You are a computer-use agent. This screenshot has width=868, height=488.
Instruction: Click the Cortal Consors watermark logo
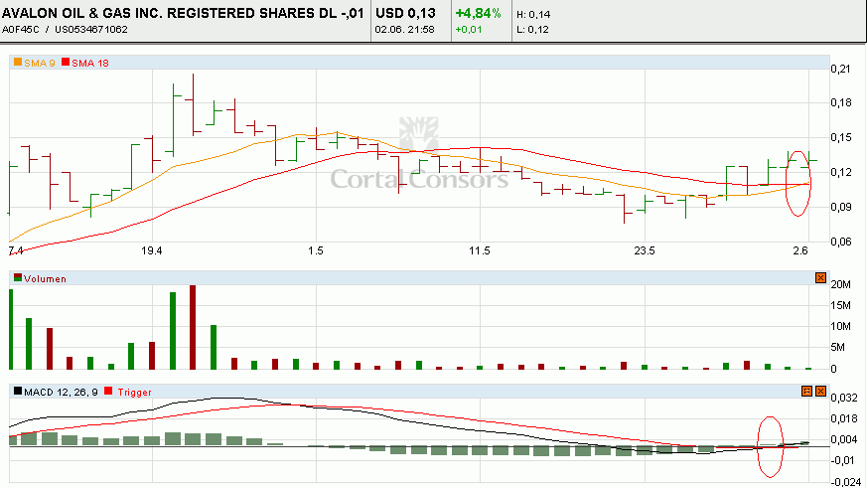click(418, 159)
